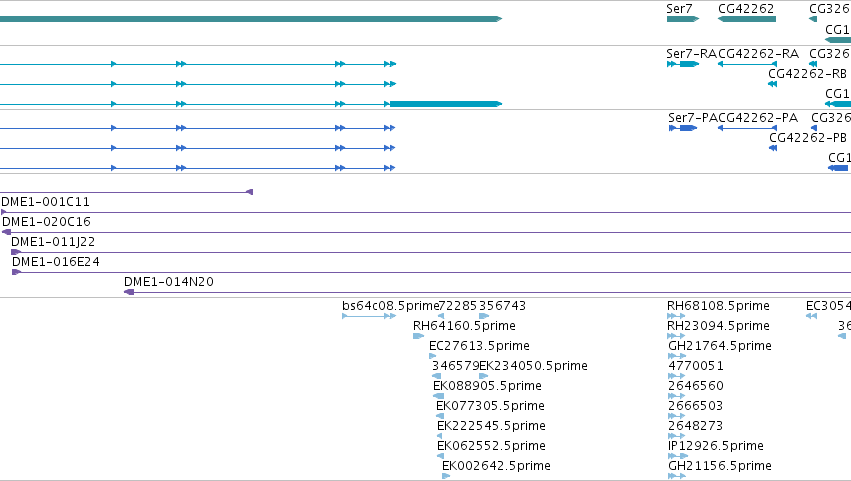Click the CG42262 gene label

(x=746, y=9)
